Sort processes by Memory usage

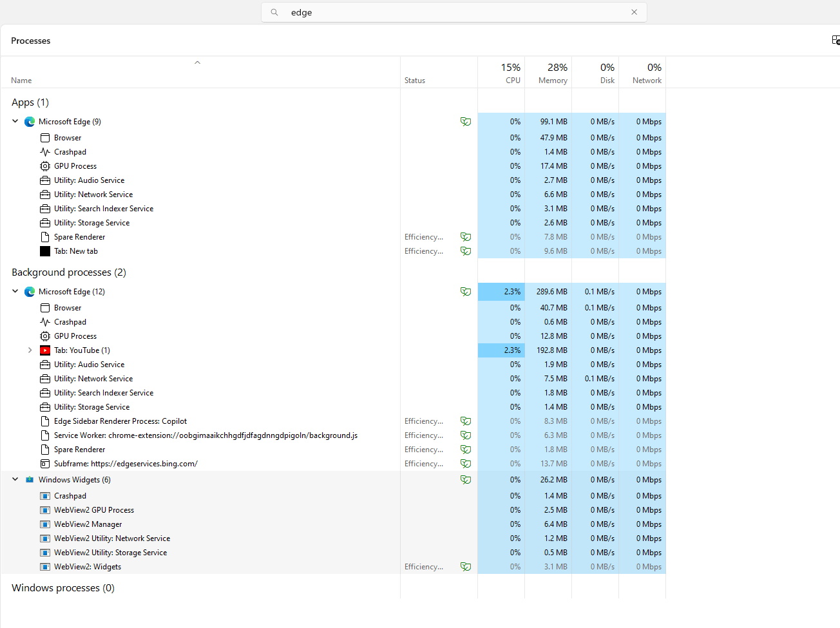pos(548,73)
